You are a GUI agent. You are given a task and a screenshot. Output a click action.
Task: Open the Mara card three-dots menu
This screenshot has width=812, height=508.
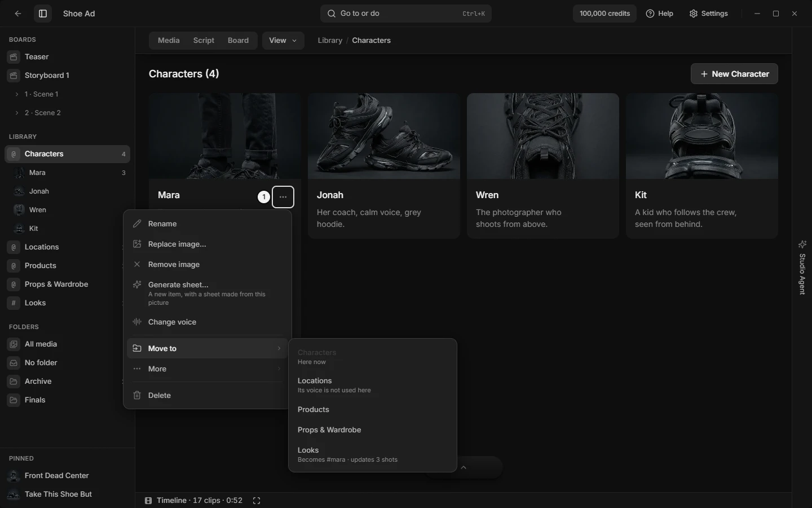(x=283, y=197)
